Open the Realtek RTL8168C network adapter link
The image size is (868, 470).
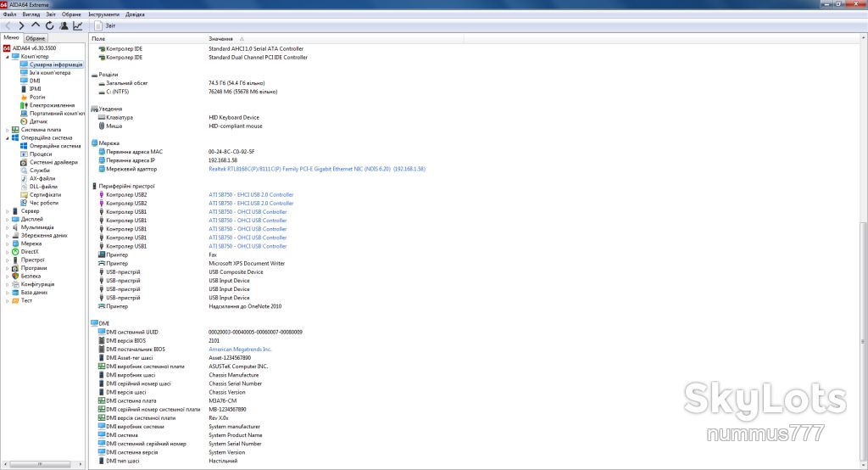(317, 169)
